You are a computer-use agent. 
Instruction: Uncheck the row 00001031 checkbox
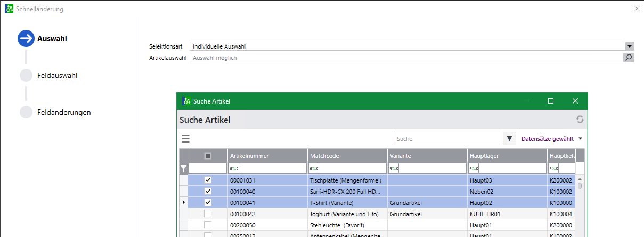tap(208, 180)
